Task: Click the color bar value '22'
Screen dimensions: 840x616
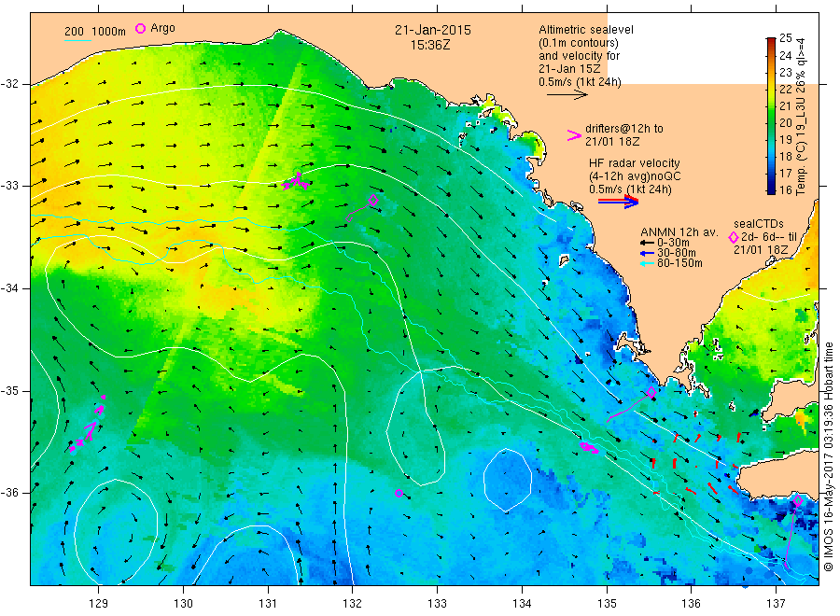Action: point(785,89)
